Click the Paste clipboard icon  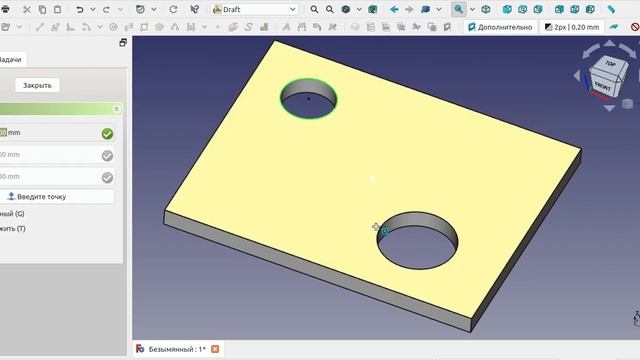pos(58,9)
